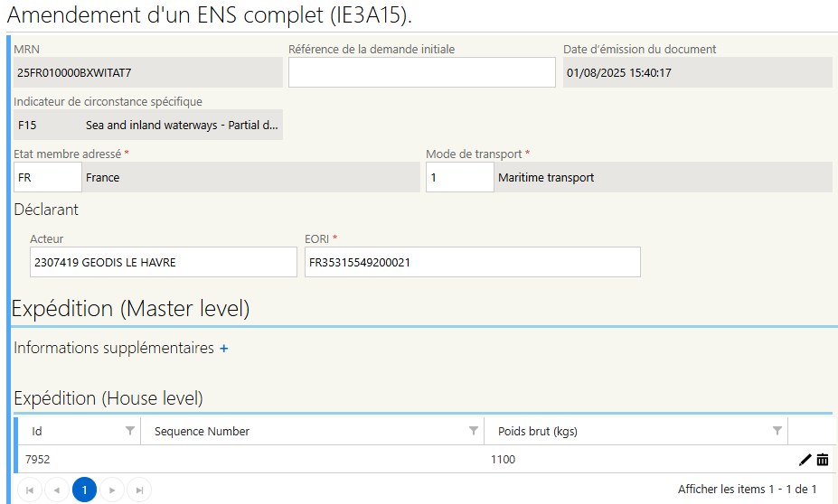Go to previous page of results
This screenshot has height=504, width=838.
[57, 490]
